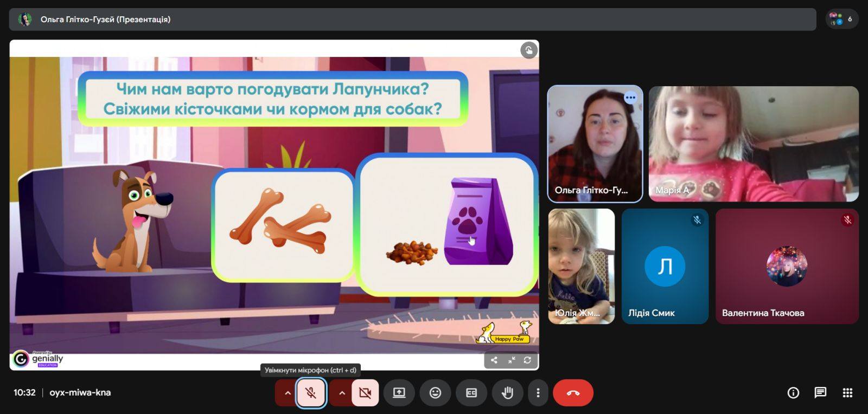Unpin the presentation using top-right icon
This screenshot has height=414, width=868.
[x=529, y=50]
